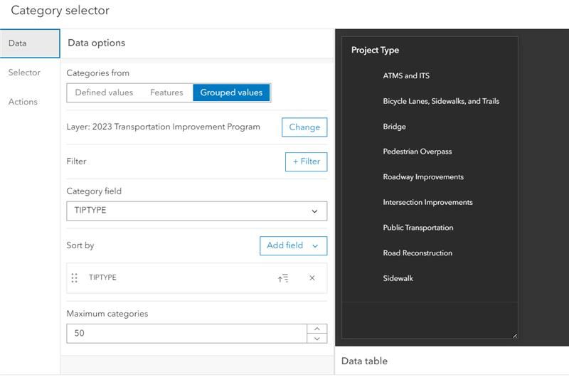Click the + Filter button
Screen dimensions: 569x392
pos(307,161)
